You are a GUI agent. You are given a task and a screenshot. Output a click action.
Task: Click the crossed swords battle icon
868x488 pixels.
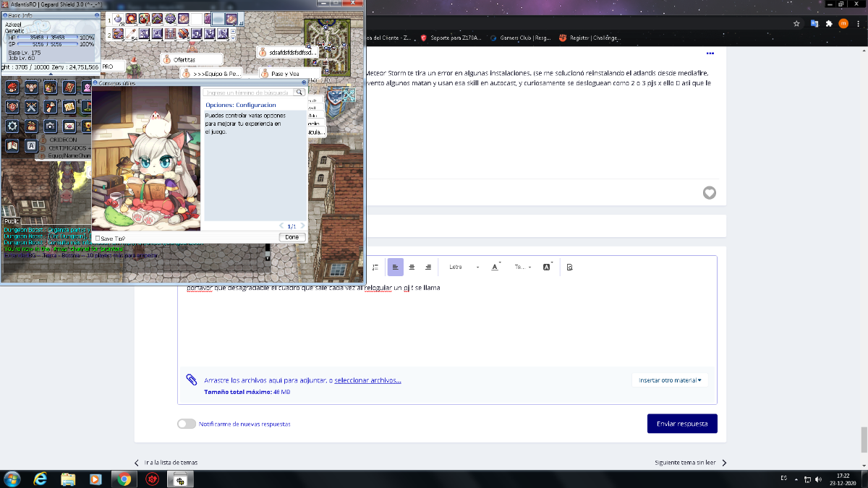31,106
